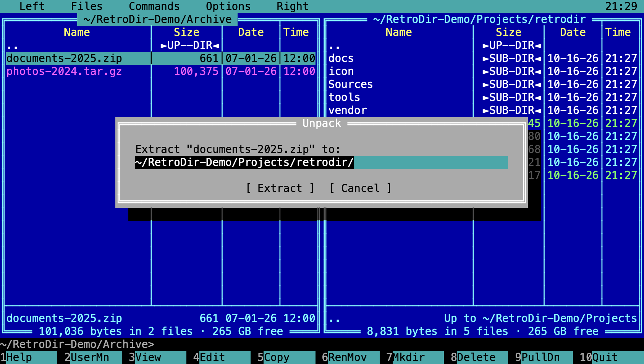Click the 10Quit function button
Viewport: 644px width, 364px height.
612,357
